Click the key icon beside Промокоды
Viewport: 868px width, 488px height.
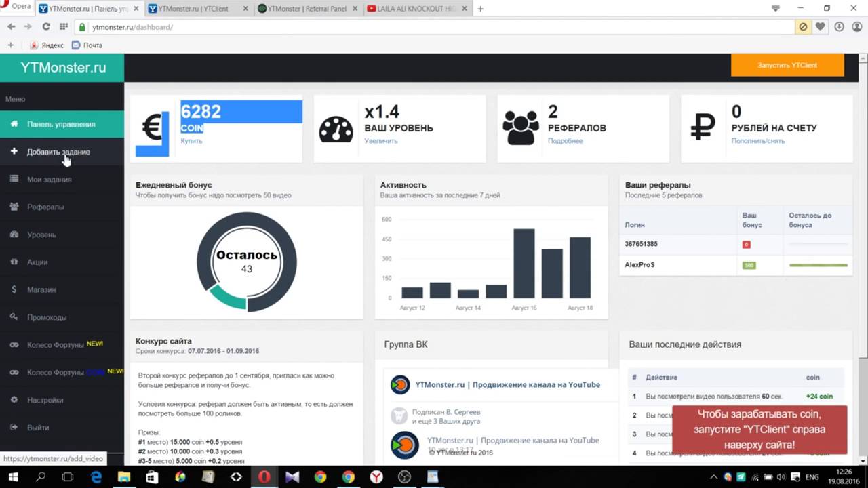click(14, 317)
